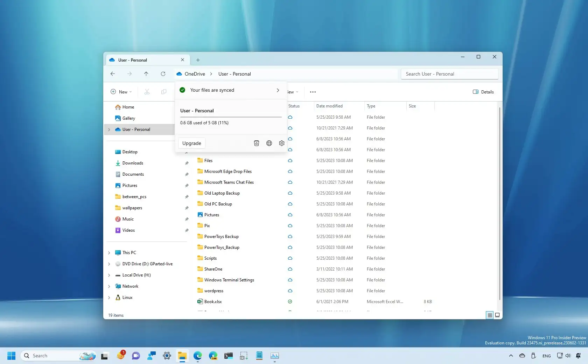Click the up-one-level navigation arrow
Viewport: 588px width, 364px height.
click(146, 74)
